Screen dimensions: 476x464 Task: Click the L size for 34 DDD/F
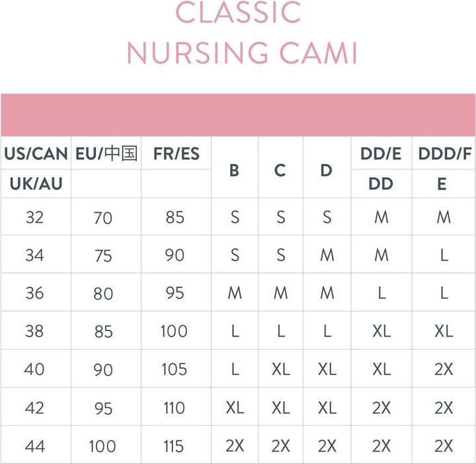point(444,255)
